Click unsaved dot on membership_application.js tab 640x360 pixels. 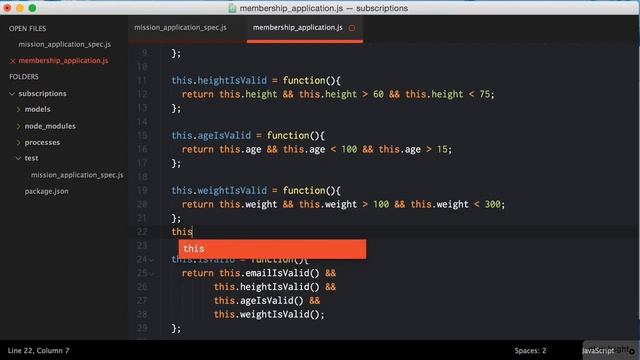[352, 28]
